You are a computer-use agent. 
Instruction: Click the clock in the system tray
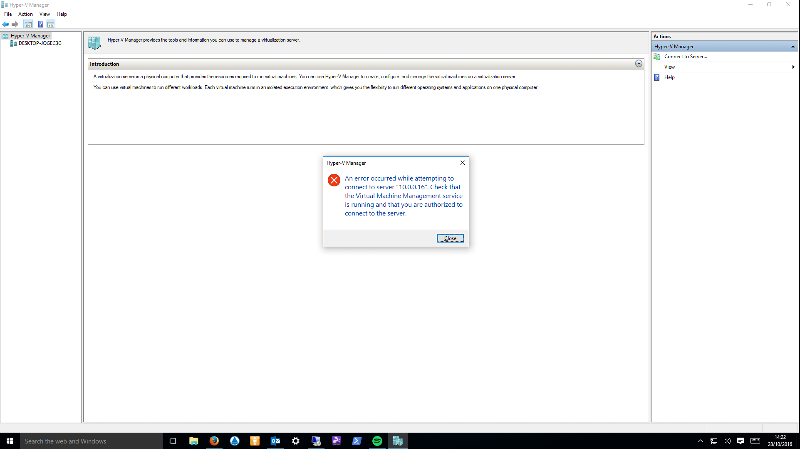pos(780,441)
